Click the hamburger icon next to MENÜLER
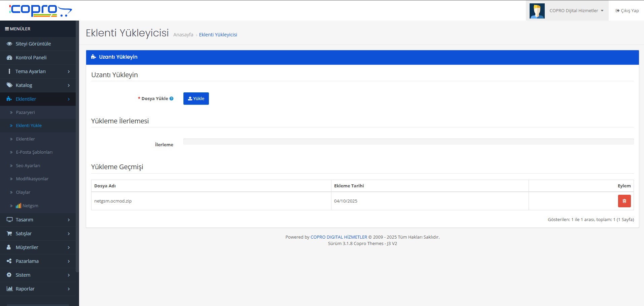644x306 pixels. point(7,29)
